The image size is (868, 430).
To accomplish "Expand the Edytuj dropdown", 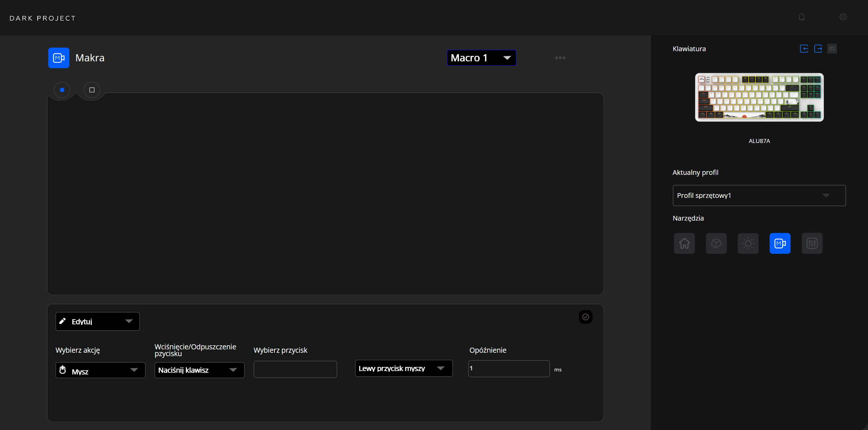I will tap(97, 321).
